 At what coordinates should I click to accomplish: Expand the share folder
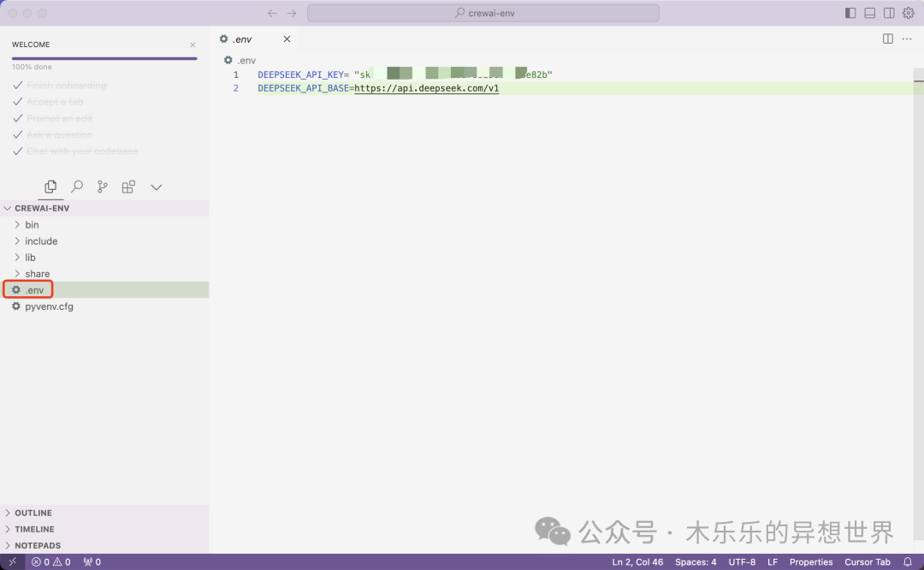coord(104,274)
